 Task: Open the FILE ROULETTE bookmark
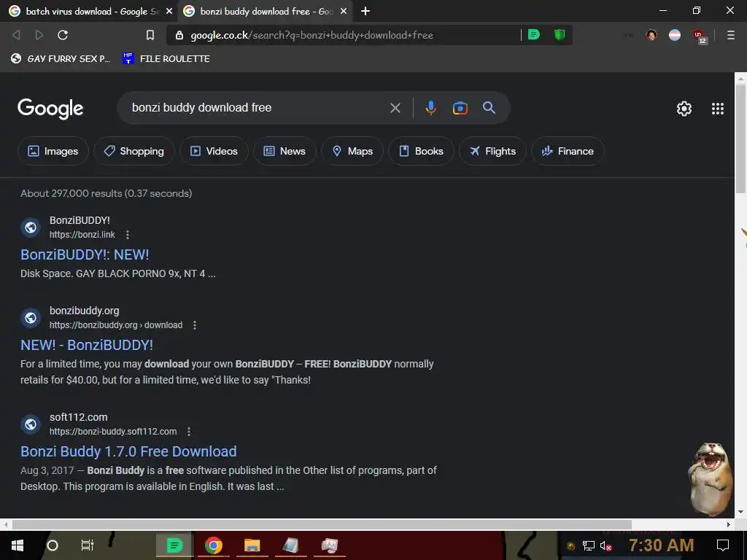pos(166,58)
